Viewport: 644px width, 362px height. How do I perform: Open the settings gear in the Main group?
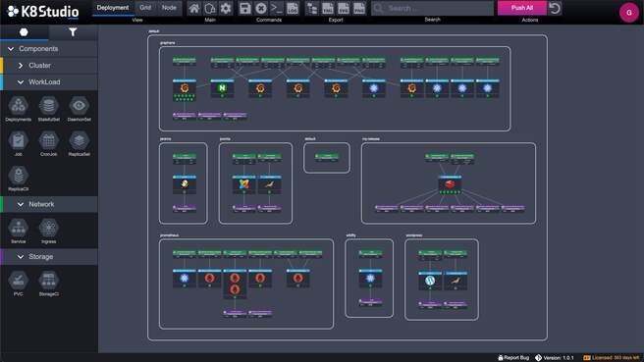[226, 8]
